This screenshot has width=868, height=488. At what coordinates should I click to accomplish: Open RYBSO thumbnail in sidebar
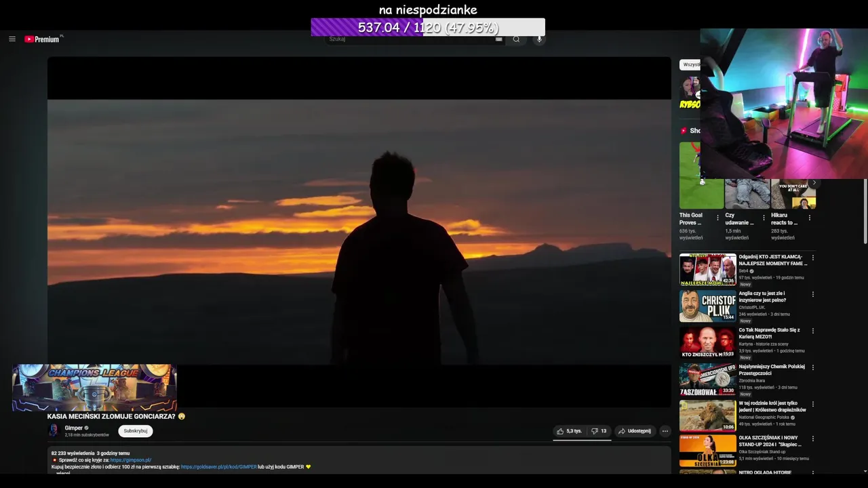point(690,92)
